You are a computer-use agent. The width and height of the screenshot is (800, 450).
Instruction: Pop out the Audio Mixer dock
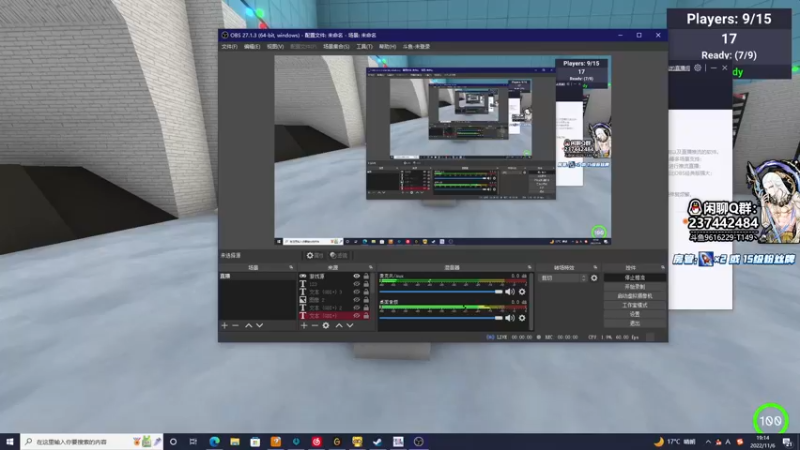click(529, 267)
